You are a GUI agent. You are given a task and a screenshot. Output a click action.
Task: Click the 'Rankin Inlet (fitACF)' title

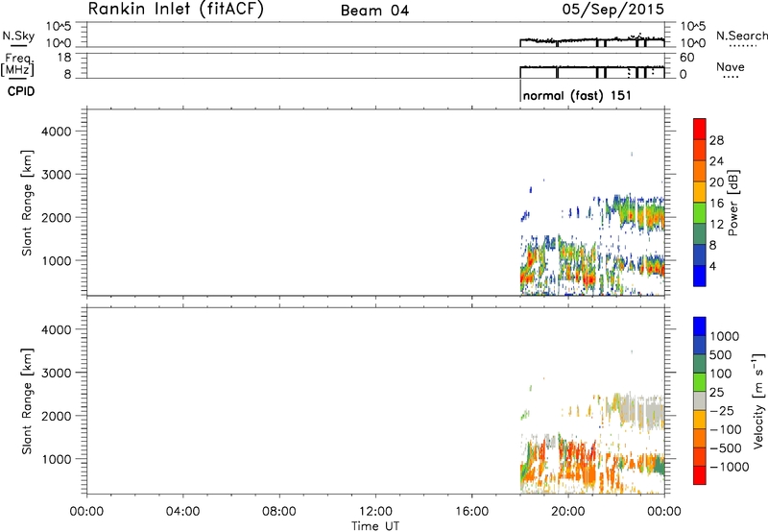(176, 9)
